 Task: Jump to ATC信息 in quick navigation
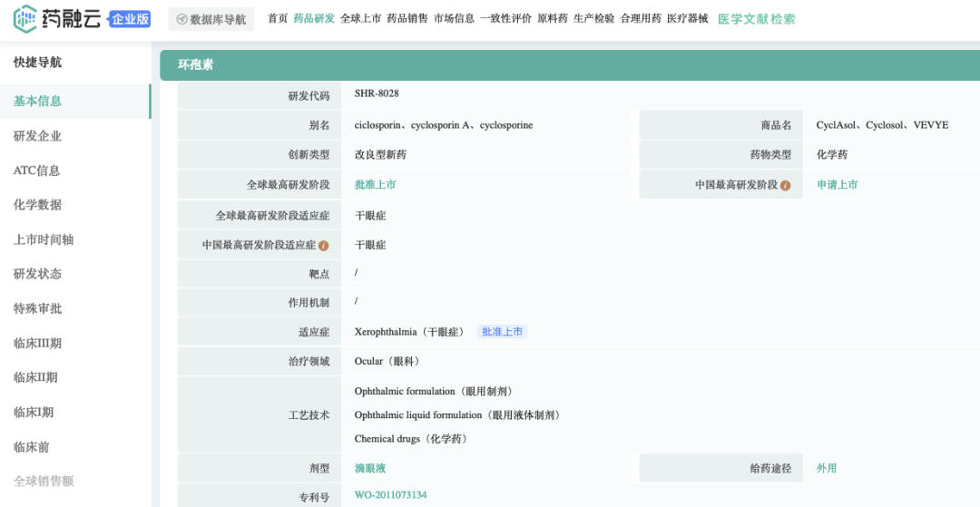[x=36, y=171]
